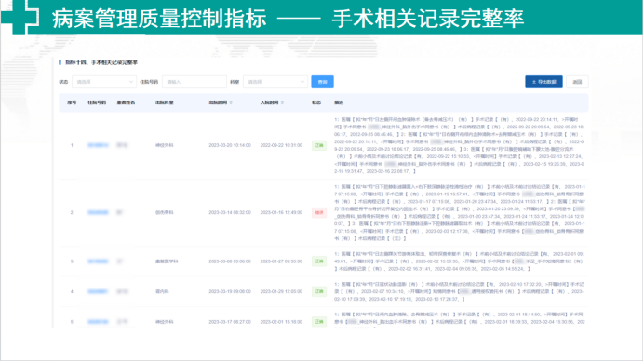The width and height of the screenshot is (644, 362).
Task: Select discharge time 2023-03-20 10:14:00
Action: click(230, 145)
